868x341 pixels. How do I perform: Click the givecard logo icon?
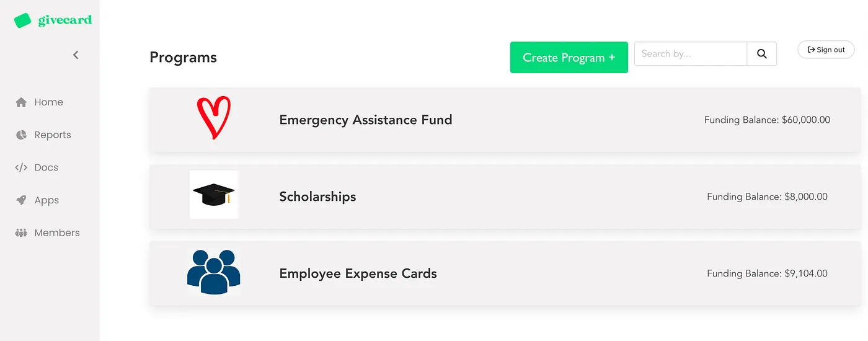click(x=22, y=20)
